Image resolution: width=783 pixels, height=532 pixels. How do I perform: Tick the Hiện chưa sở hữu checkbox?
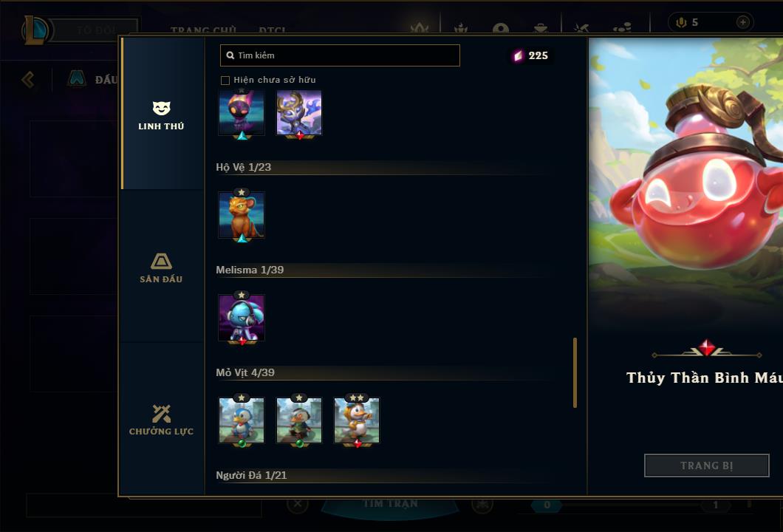pyautogui.click(x=225, y=81)
